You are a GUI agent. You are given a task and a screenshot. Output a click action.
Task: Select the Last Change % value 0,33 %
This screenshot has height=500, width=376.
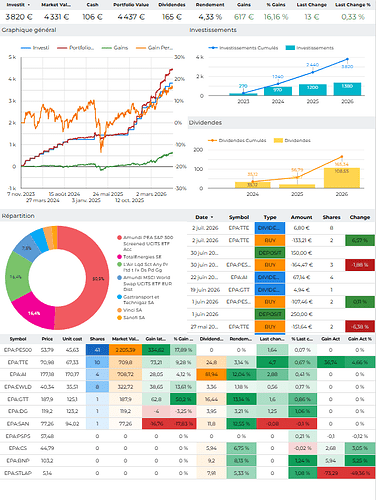tap(353, 17)
